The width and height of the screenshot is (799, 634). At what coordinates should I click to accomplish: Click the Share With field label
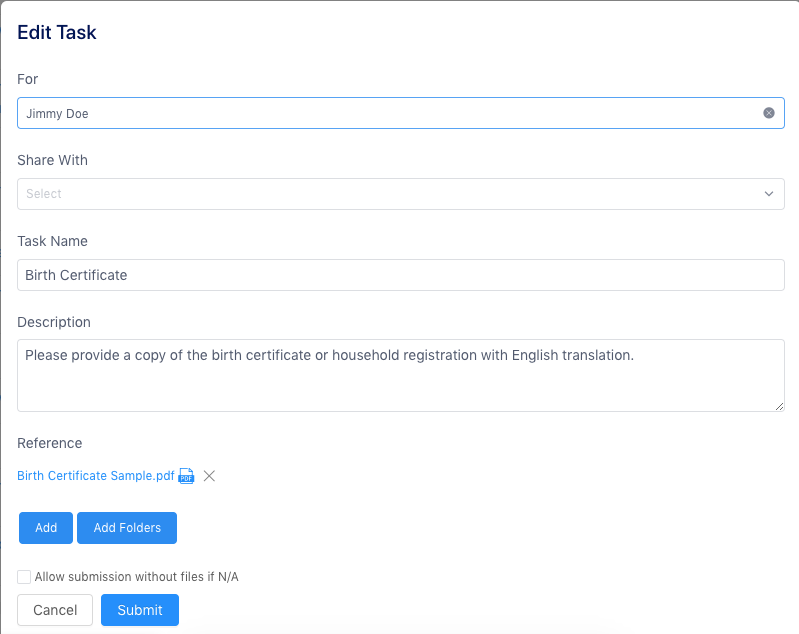pos(52,160)
